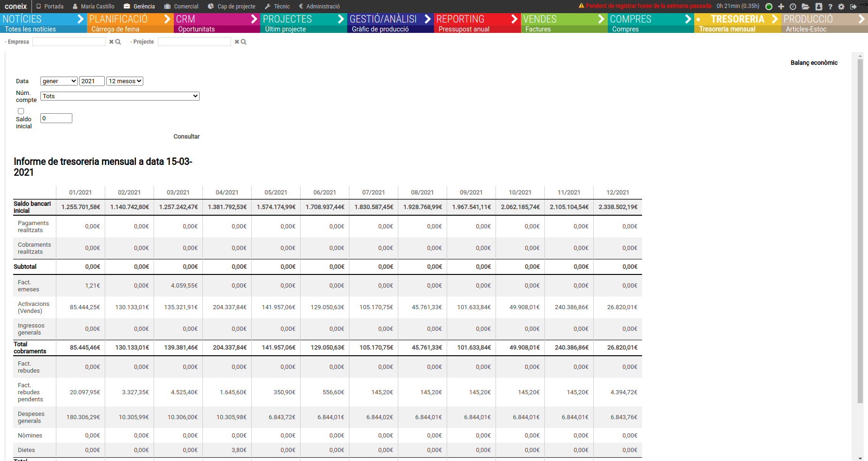Search Projecte with magnifier icon
Image resolution: width=868 pixels, height=461 pixels.
point(244,42)
